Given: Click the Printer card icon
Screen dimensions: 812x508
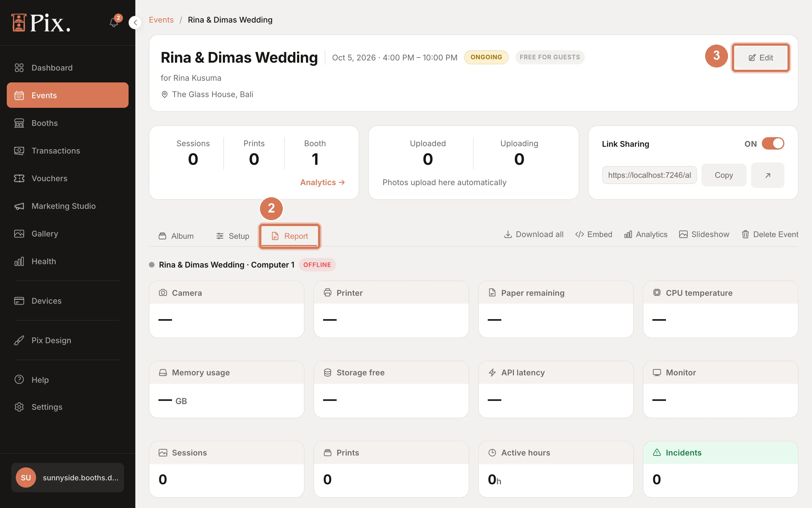Looking at the screenshot, I should pyautogui.click(x=328, y=292).
